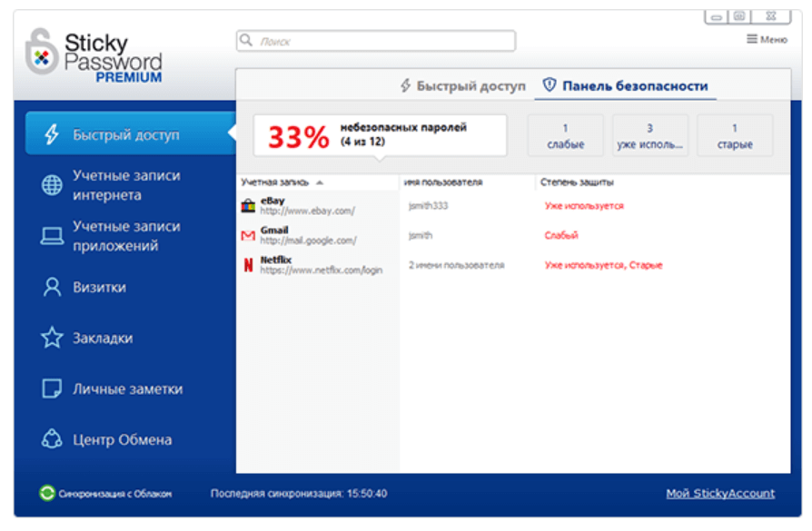Click the Sticky Password padlock logo
Viewport: 812px width, 531px height.
coord(41,52)
